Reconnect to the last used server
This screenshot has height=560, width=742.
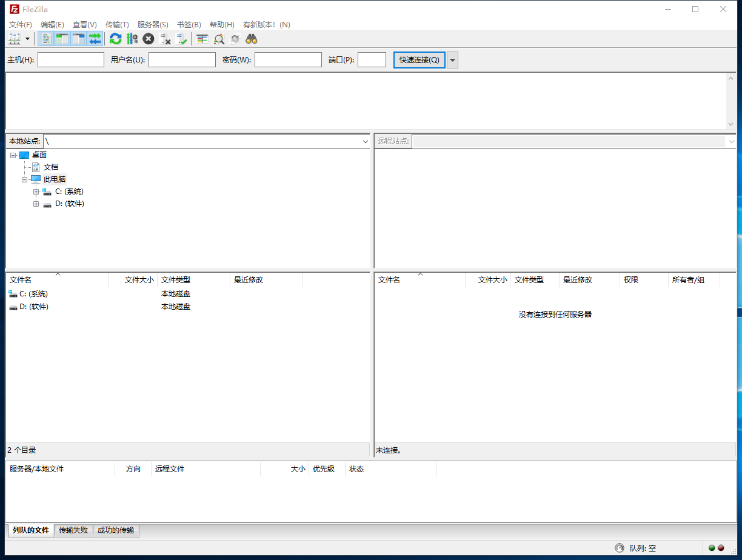(x=182, y=38)
